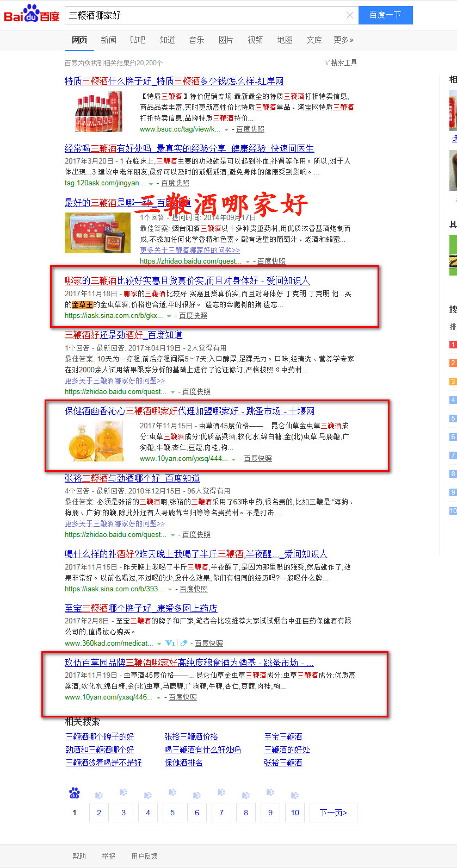Click the 搜索工具 filter icon
Viewport: 457px width, 868px height.
pos(327,63)
